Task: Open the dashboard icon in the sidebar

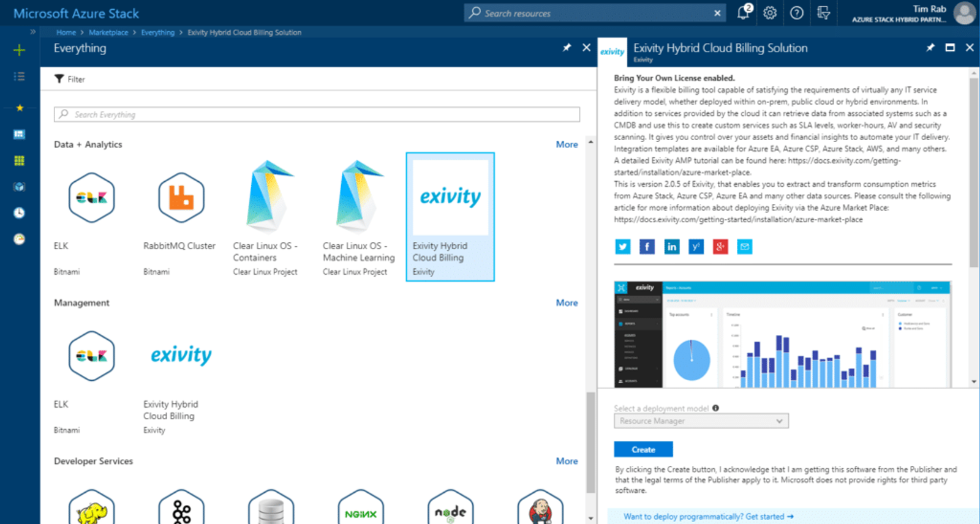Action: tap(20, 134)
